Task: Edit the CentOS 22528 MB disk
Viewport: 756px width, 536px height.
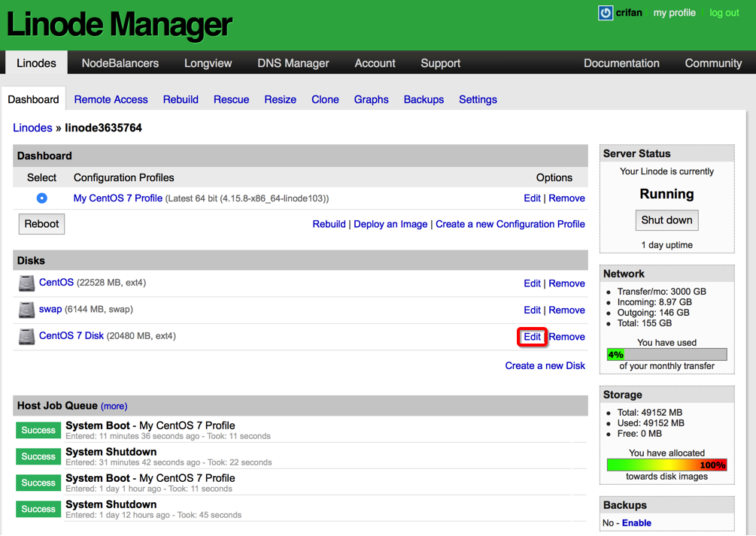Action: click(x=532, y=283)
